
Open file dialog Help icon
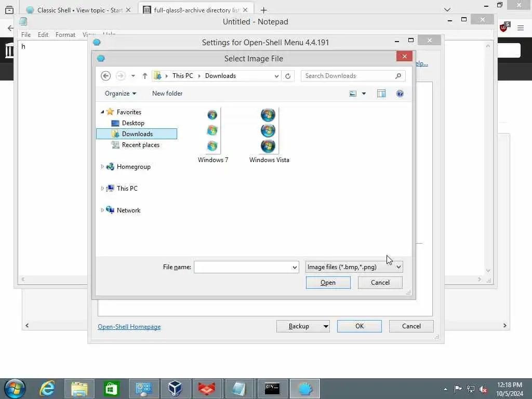(x=400, y=94)
